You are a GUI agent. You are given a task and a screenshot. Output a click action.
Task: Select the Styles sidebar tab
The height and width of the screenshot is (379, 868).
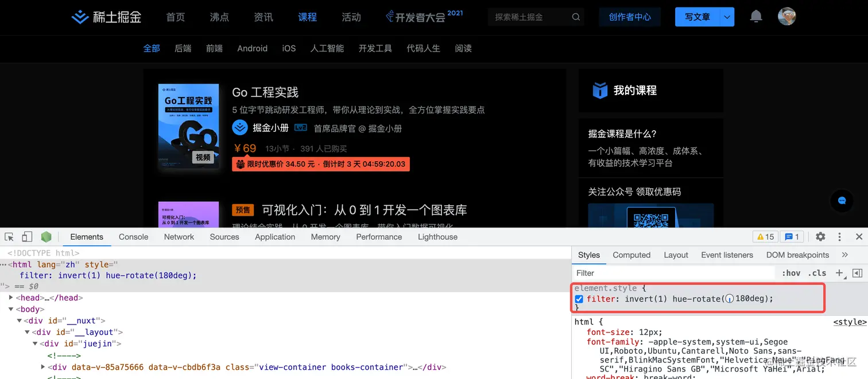pyautogui.click(x=589, y=255)
